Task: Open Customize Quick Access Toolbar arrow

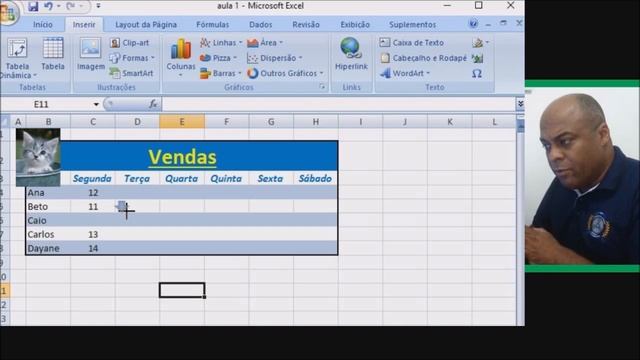Action: coord(98,6)
